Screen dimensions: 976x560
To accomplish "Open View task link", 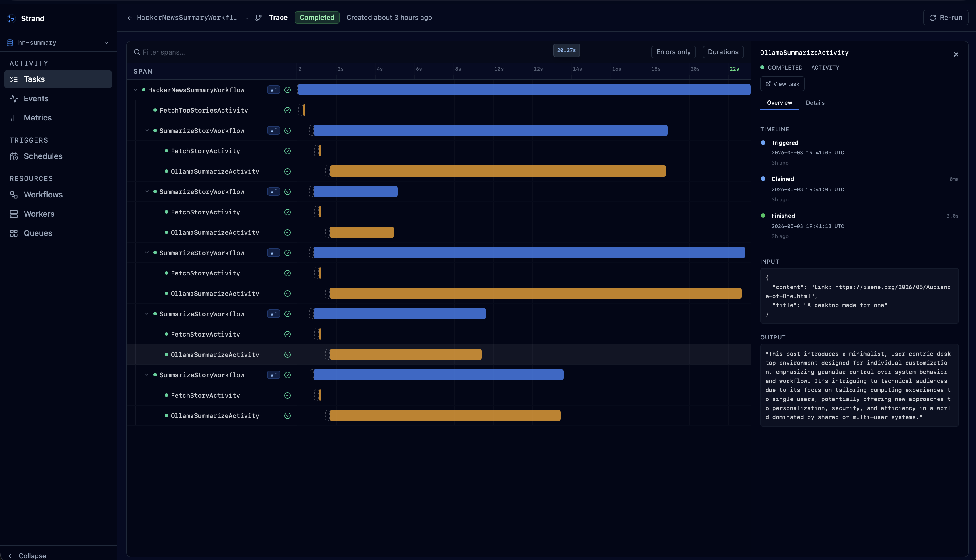I will coord(782,84).
